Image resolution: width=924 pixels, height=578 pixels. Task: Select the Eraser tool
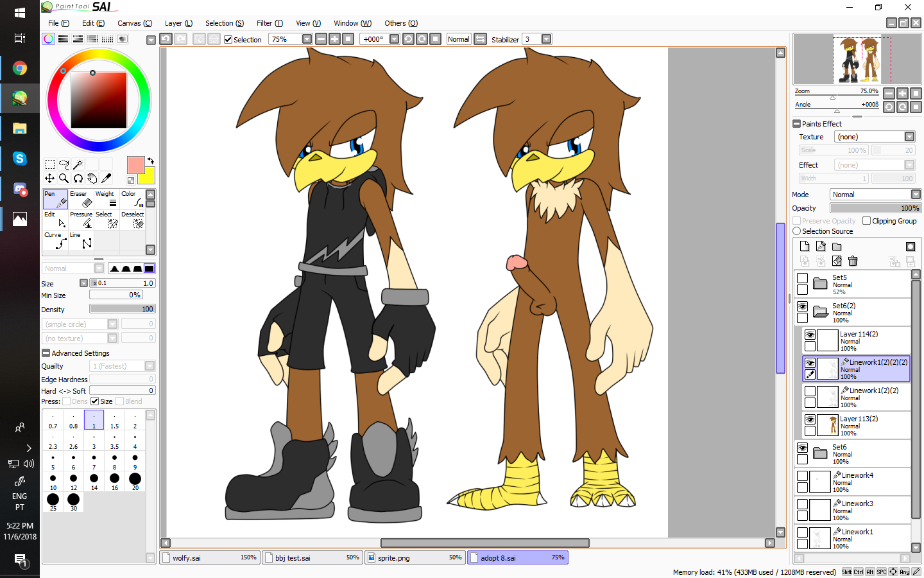click(82, 199)
